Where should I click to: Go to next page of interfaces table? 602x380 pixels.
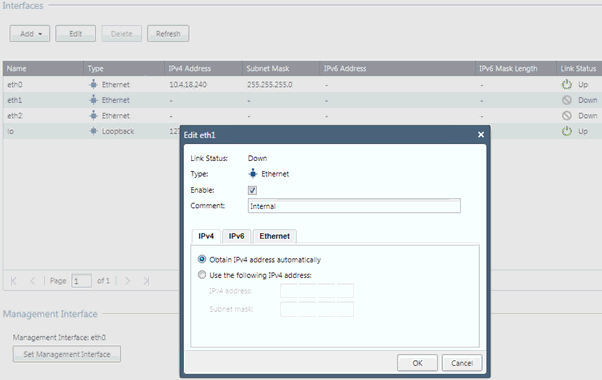[127, 281]
